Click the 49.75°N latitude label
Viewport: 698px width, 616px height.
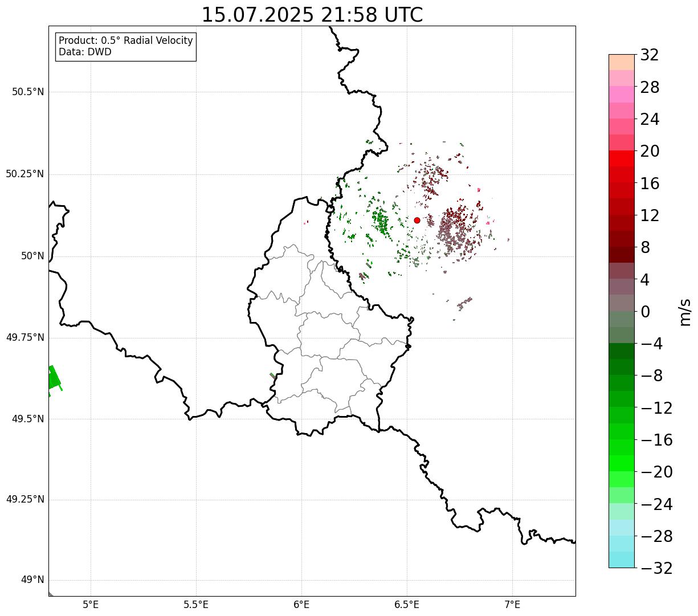[x=25, y=337]
